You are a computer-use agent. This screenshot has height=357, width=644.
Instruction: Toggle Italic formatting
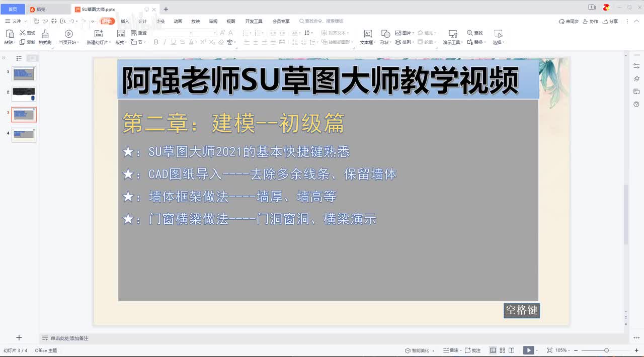coord(165,42)
